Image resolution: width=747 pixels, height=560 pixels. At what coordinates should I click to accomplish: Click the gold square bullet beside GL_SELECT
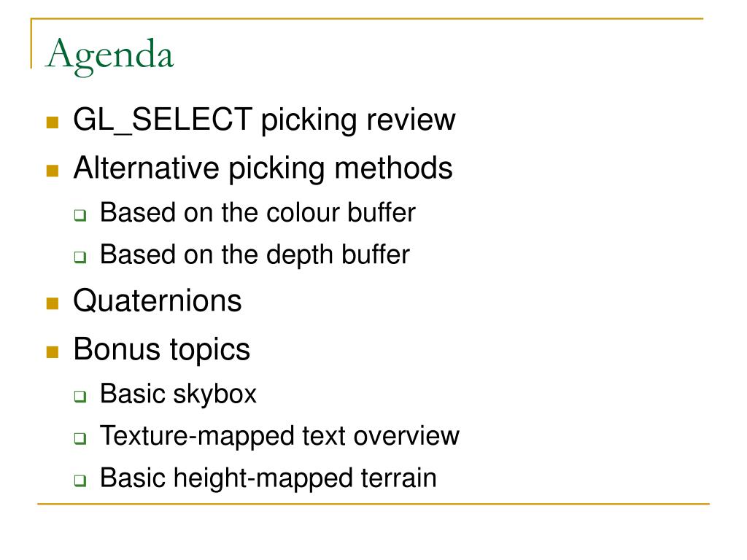pos(53,122)
